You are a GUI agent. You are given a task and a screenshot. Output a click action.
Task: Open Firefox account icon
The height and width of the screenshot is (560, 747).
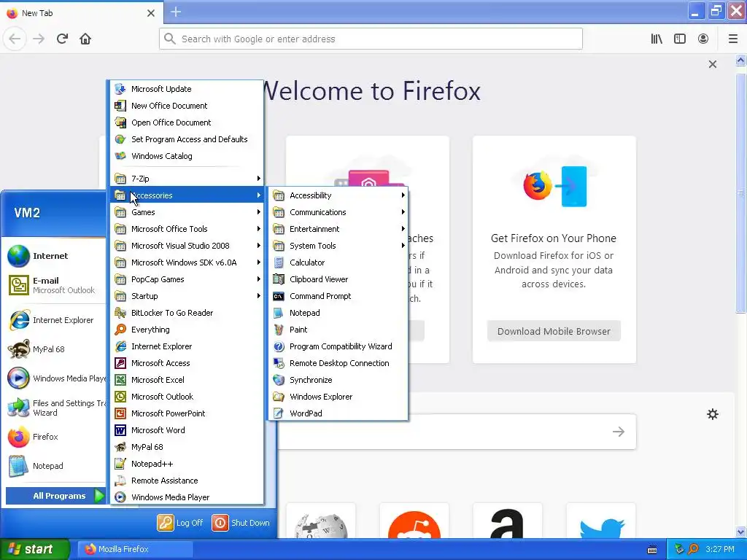tap(703, 39)
